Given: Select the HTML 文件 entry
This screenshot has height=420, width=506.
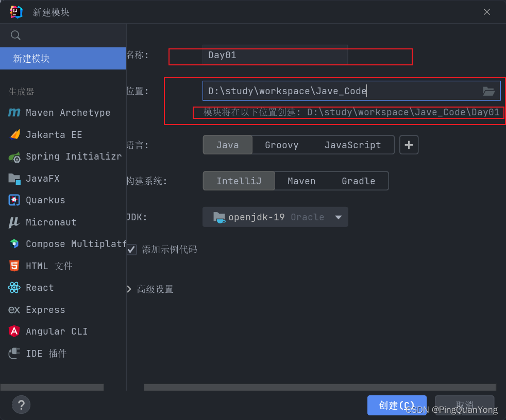Looking at the screenshot, I should pyautogui.click(x=63, y=266).
